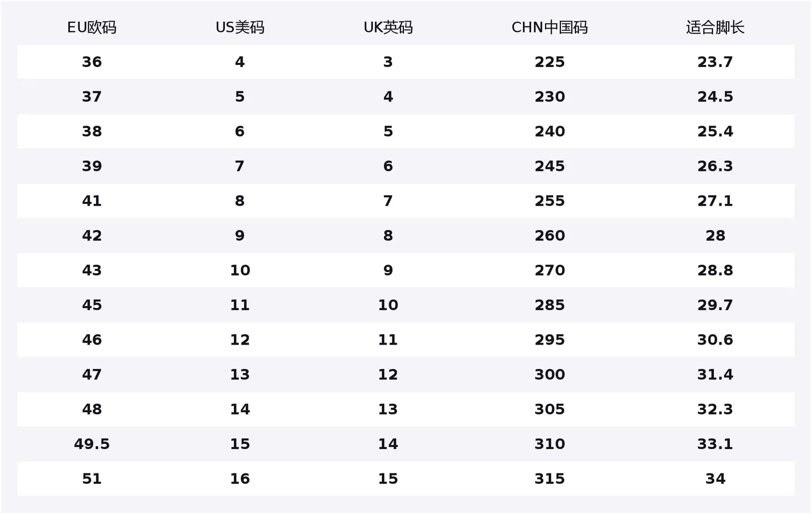Click the US美码 column header

tap(240, 28)
